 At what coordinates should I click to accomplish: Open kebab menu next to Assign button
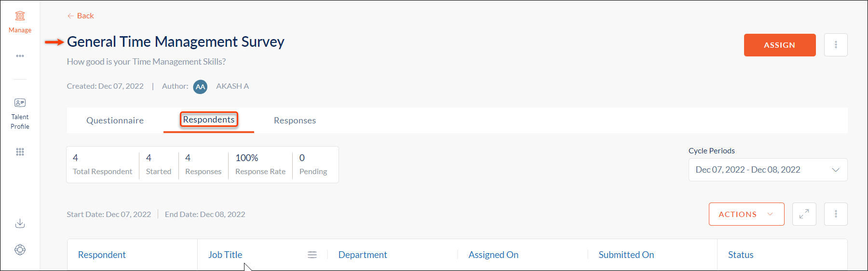836,45
